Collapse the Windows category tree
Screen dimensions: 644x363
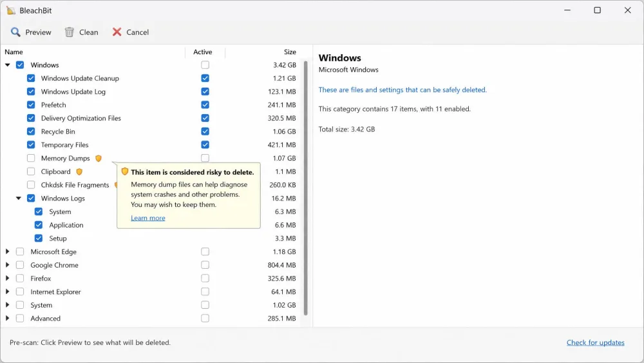pyautogui.click(x=7, y=65)
